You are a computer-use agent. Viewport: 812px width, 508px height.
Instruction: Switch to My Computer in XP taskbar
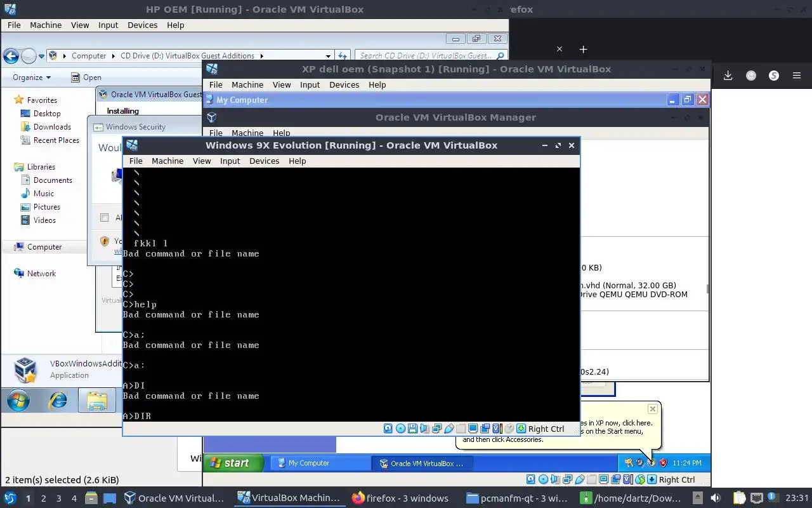320,463
